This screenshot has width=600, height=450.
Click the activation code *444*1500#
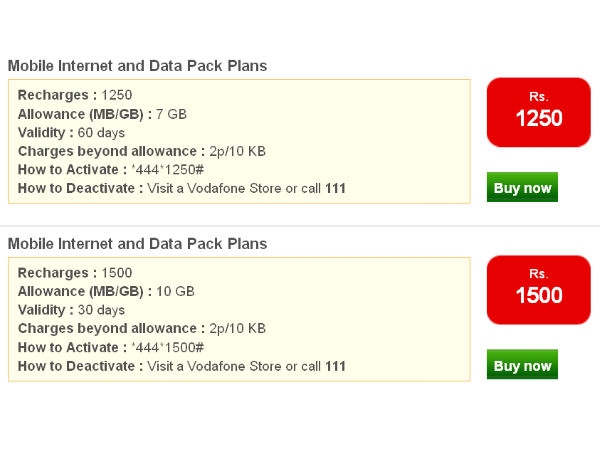tap(168, 347)
